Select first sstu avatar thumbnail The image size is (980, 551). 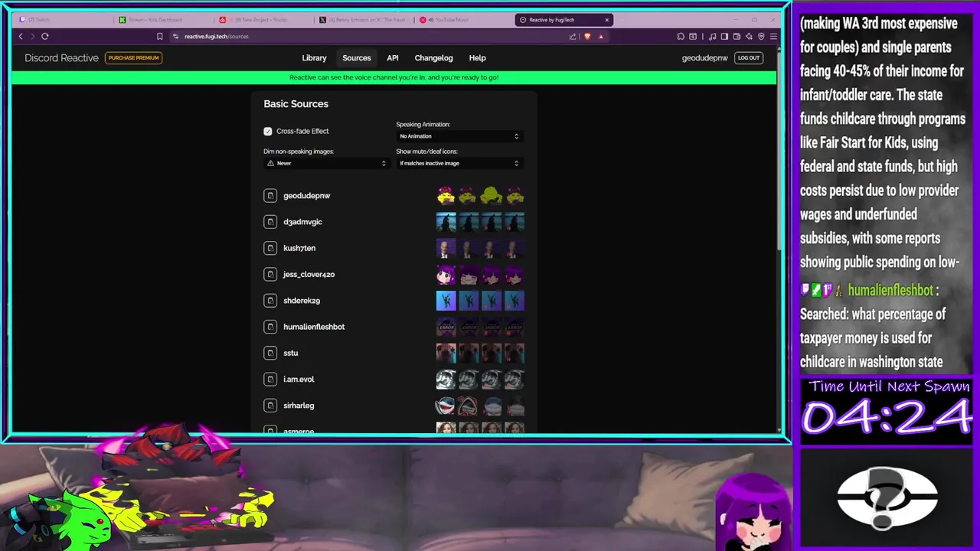446,353
